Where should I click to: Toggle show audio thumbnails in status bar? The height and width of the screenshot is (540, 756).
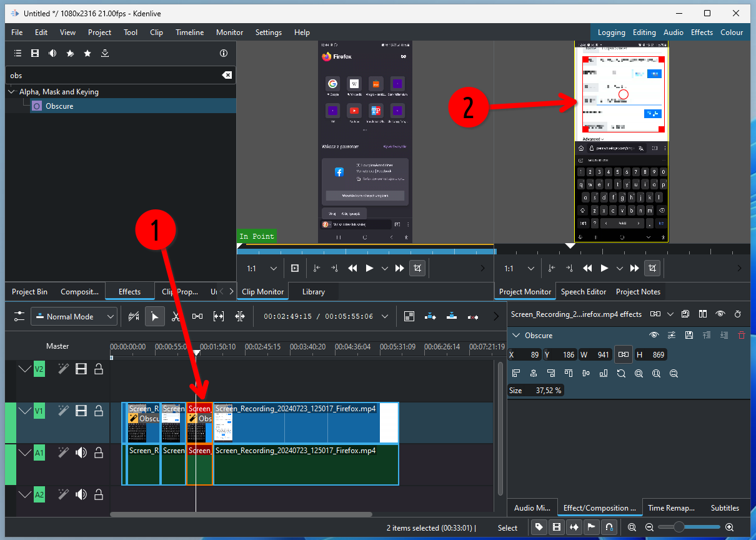tap(574, 527)
